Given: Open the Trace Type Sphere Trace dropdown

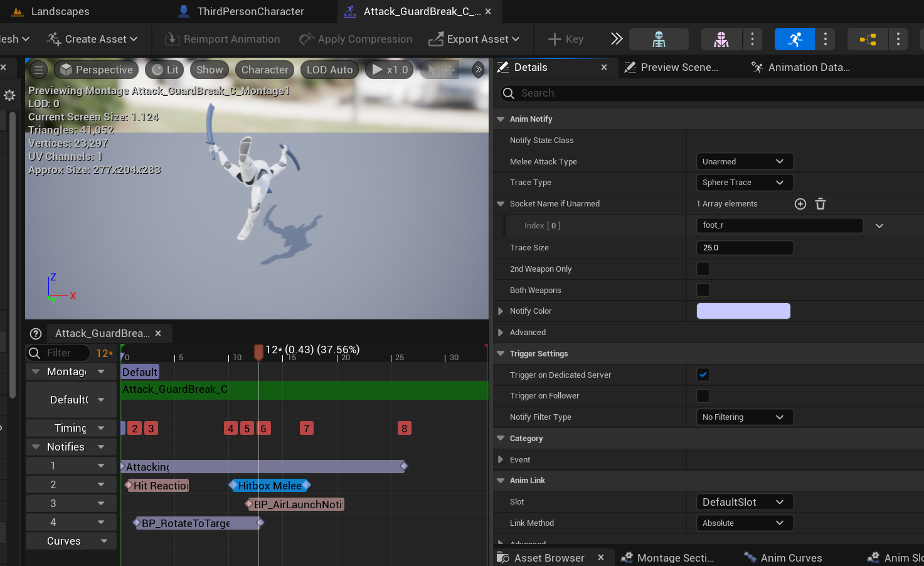Looking at the screenshot, I should point(744,182).
